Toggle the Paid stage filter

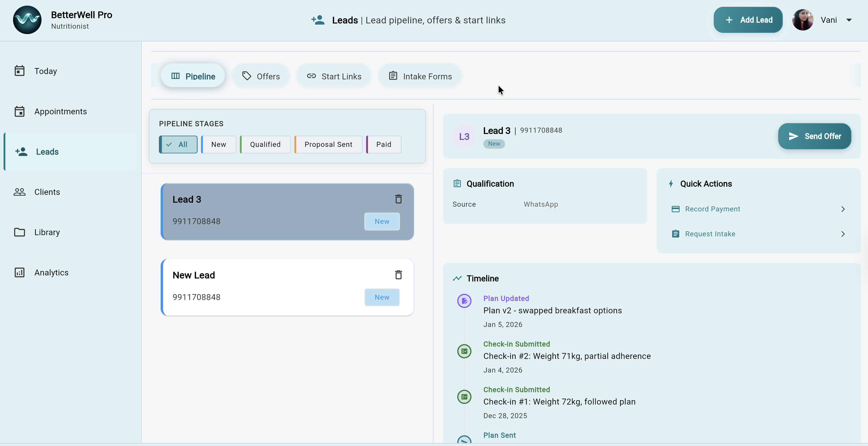pyautogui.click(x=383, y=144)
